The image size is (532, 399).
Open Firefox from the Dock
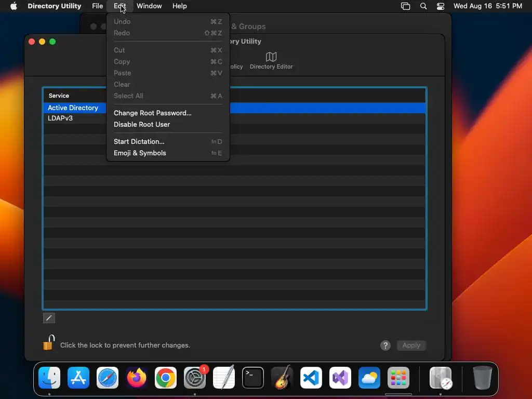137,378
